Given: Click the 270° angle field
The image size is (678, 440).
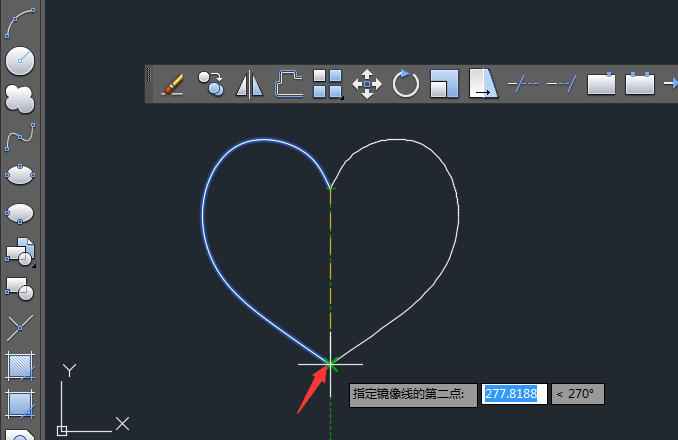Looking at the screenshot, I should (578, 394).
